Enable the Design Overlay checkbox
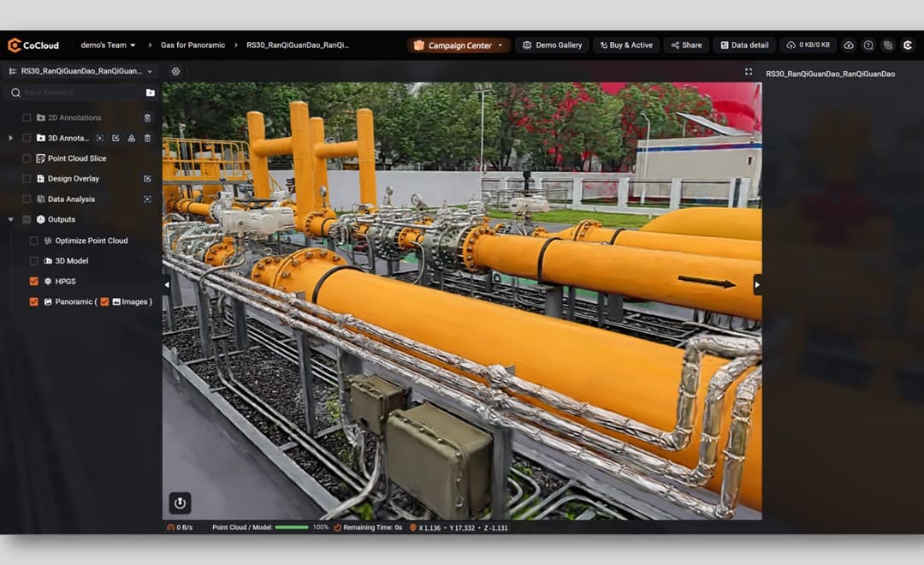 (27, 178)
